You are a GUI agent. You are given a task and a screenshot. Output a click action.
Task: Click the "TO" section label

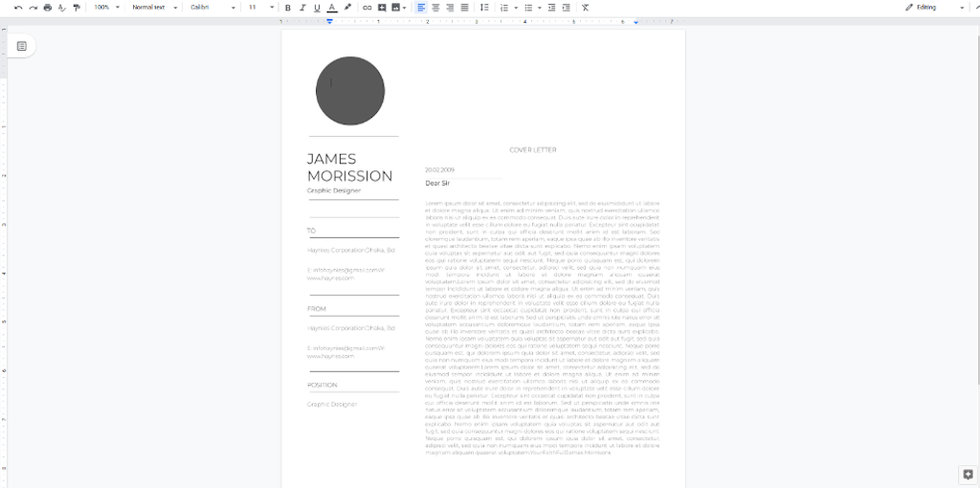(x=311, y=231)
